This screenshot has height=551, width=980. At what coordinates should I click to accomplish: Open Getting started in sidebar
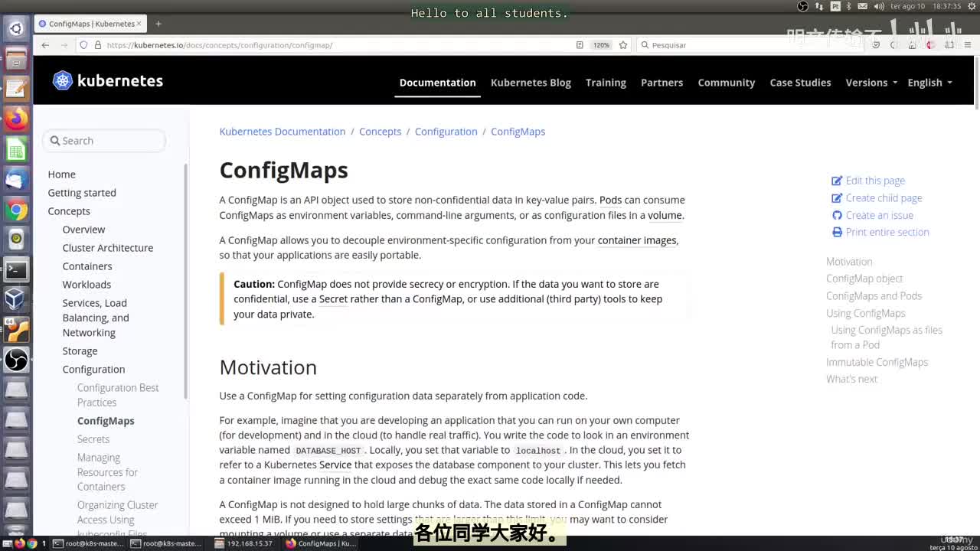[82, 192]
